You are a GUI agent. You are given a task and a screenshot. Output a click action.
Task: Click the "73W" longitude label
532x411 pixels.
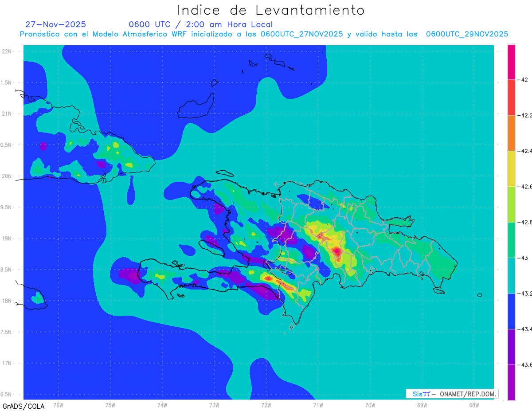pyautogui.click(x=214, y=405)
